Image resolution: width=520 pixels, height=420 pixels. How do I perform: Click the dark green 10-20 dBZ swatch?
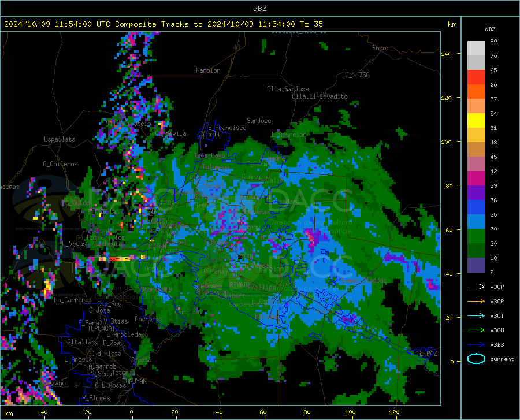coord(476,251)
